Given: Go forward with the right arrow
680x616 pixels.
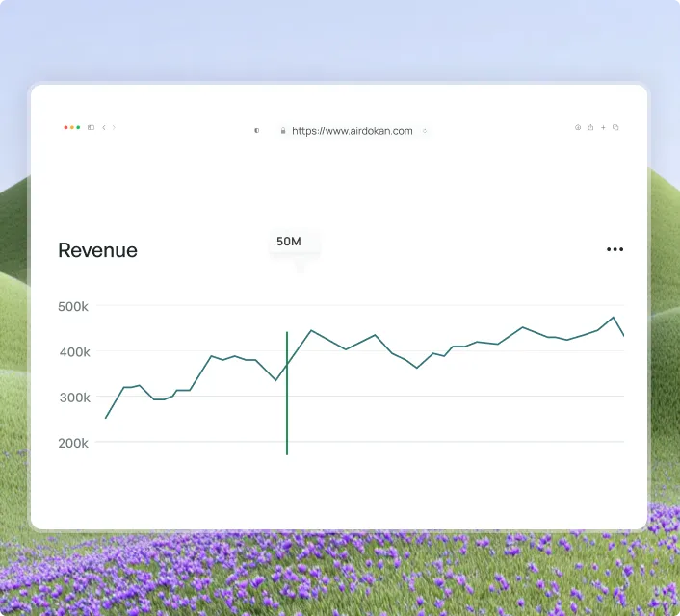Looking at the screenshot, I should tap(114, 127).
